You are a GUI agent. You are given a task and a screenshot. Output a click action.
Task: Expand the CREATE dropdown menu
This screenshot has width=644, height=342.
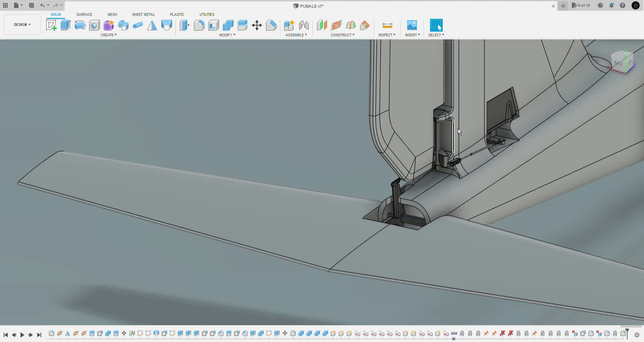[x=109, y=35]
